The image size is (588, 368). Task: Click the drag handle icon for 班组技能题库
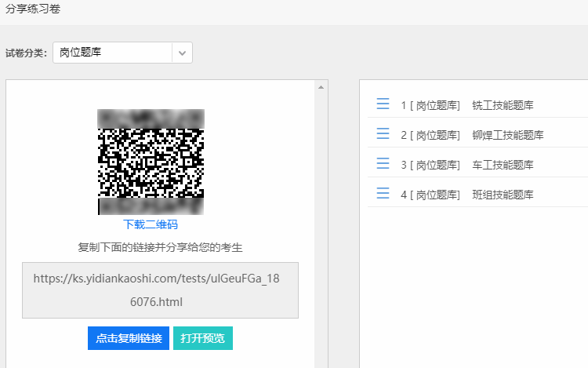coord(383,193)
